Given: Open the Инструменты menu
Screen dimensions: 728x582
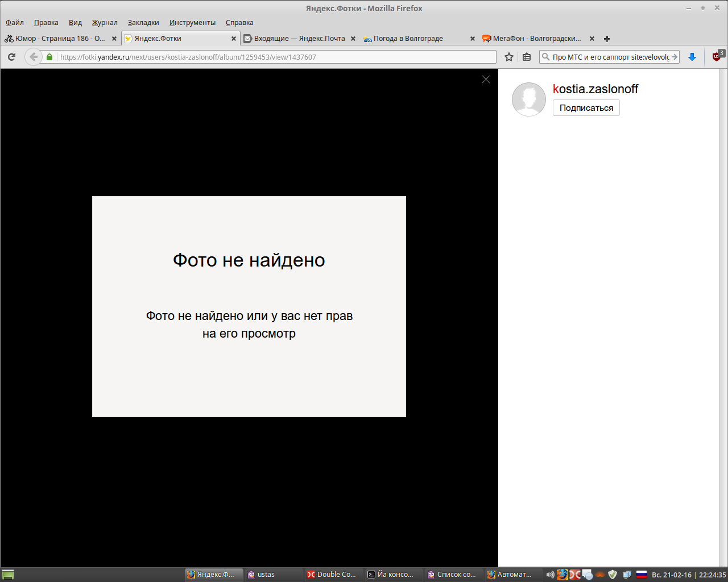Looking at the screenshot, I should point(192,23).
